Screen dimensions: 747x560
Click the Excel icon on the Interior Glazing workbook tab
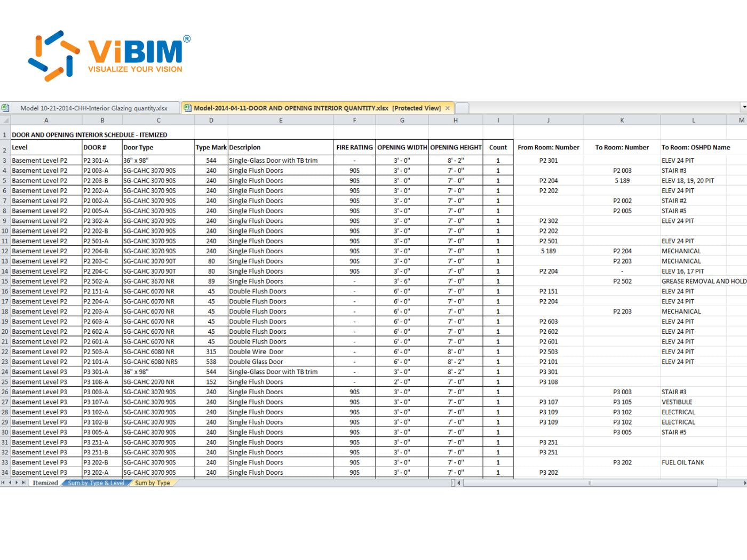pos(5,107)
